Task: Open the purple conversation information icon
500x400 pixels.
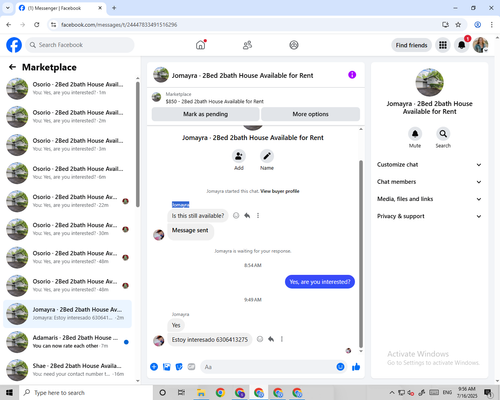Action: 352,75
